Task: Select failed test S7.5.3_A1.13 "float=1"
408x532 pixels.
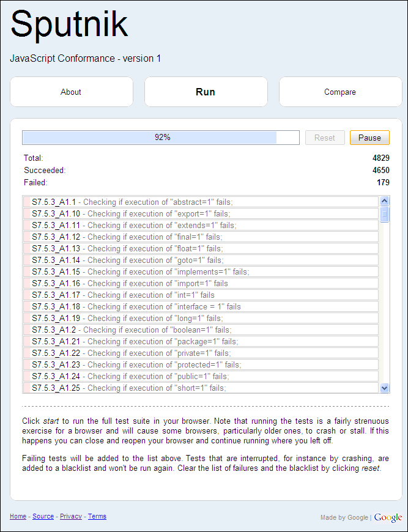Action: click(x=201, y=248)
